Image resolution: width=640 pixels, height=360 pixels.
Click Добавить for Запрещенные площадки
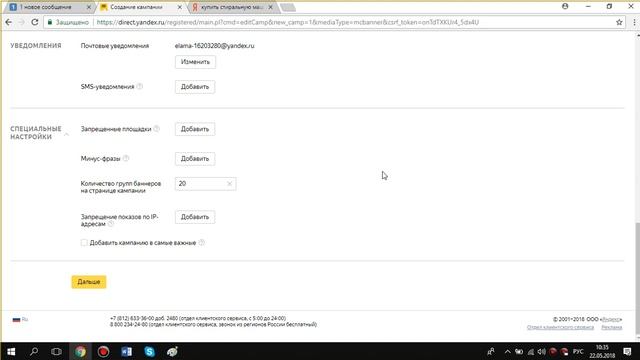pyautogui.click(x=195, y=129)
